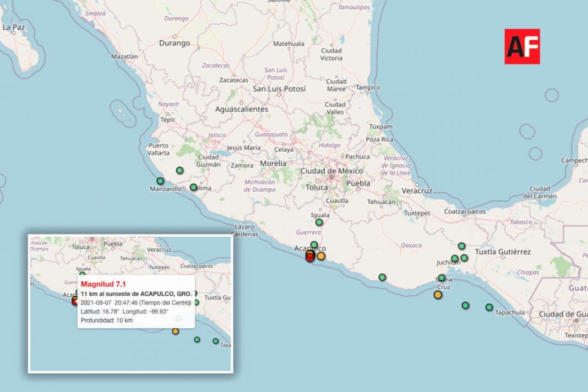Click the San Luis Potosí city label
Screen dimensions: 588x392
click(x=278, y=88)
